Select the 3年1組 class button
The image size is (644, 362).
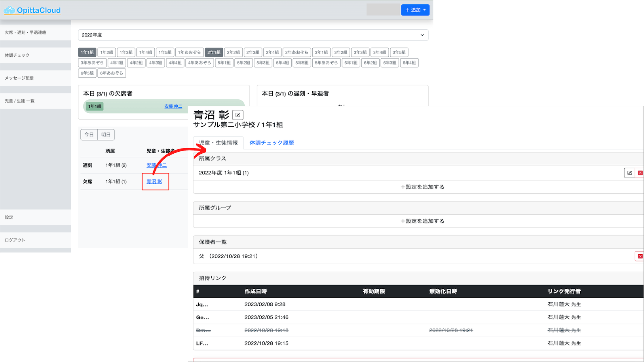321,52
